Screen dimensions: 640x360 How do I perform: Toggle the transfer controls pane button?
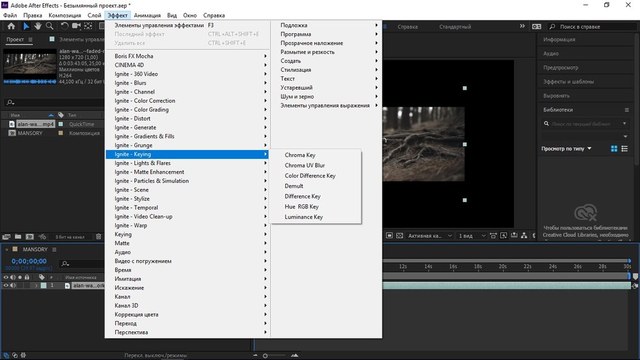(x=15, y=355)
